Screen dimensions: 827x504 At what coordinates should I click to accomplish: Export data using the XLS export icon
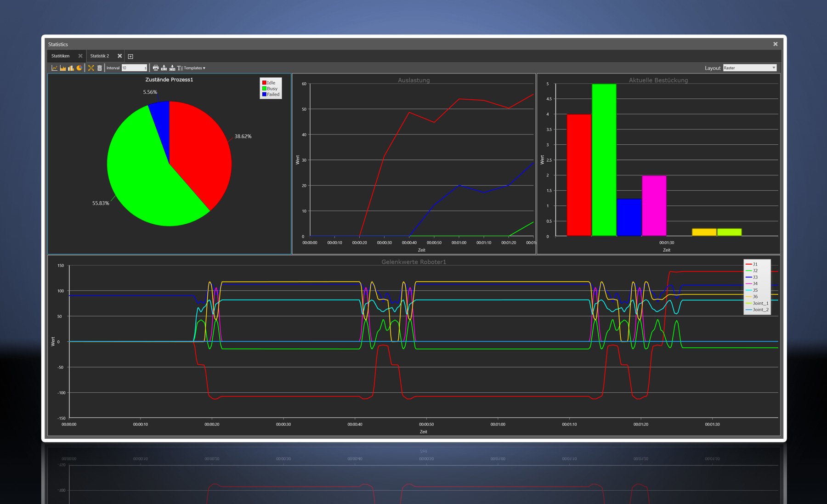click(x=164, y=68)
